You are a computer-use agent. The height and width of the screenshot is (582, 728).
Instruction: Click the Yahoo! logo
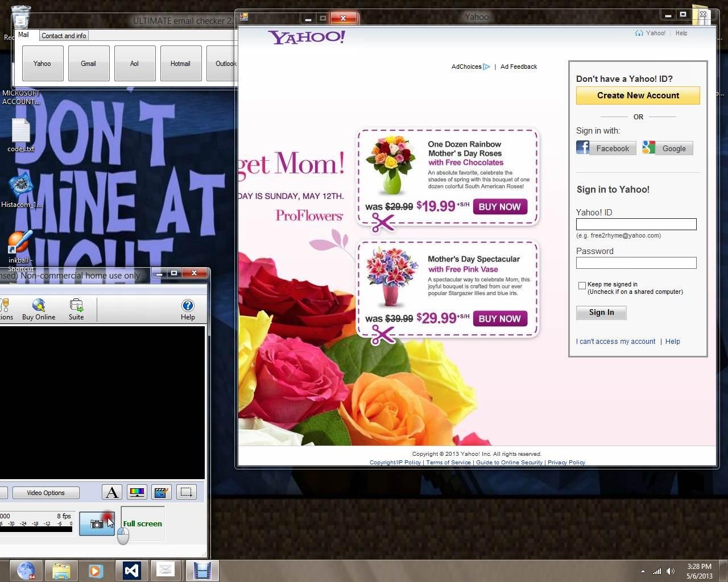[307, 38]
